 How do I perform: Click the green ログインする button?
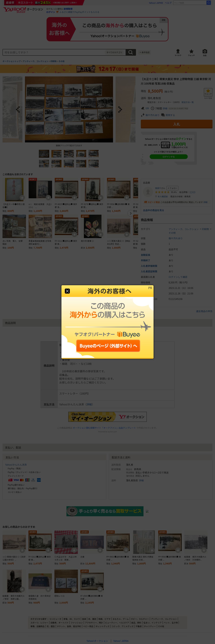(x=168, y=157)
